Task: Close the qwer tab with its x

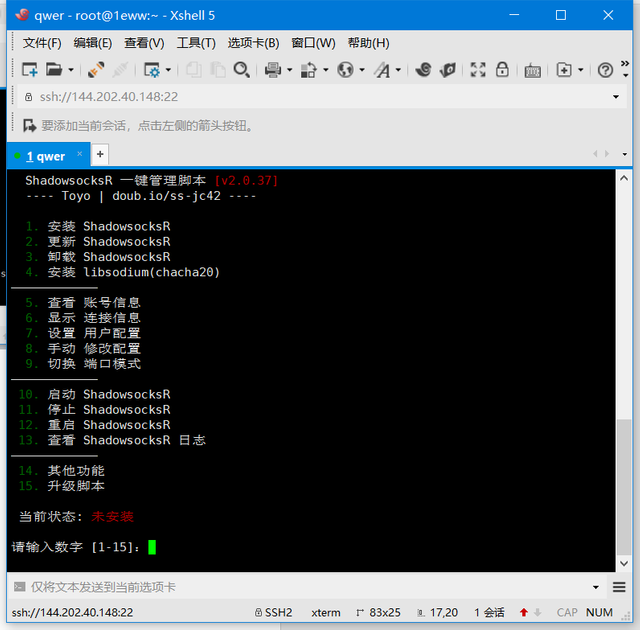Action: [x=80, y=154]
